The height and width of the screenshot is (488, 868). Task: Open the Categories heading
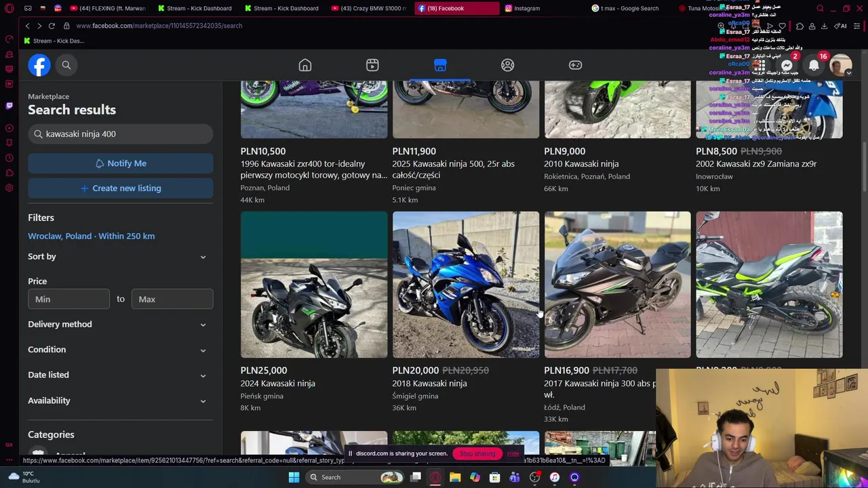(51, 434)
